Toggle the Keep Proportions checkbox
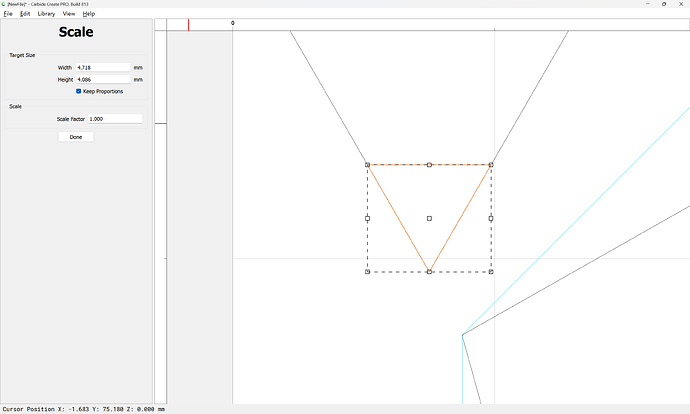The image size is (690, 414). pyautogui.click(x=79, y=92)
